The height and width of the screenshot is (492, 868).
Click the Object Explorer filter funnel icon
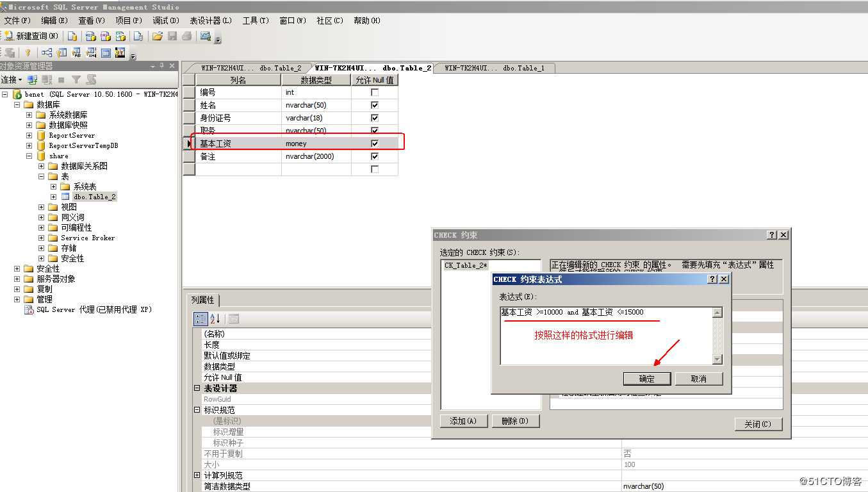point(76,80)
